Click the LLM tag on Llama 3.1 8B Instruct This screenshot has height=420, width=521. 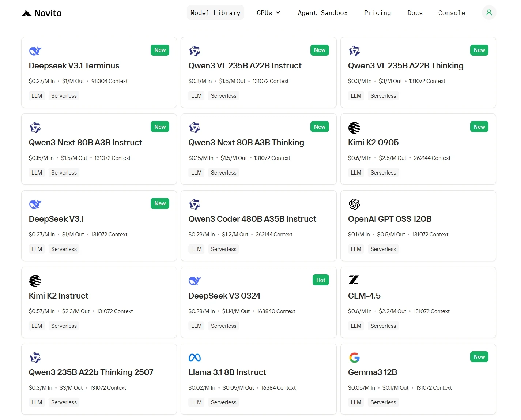[x=196, y=402]
